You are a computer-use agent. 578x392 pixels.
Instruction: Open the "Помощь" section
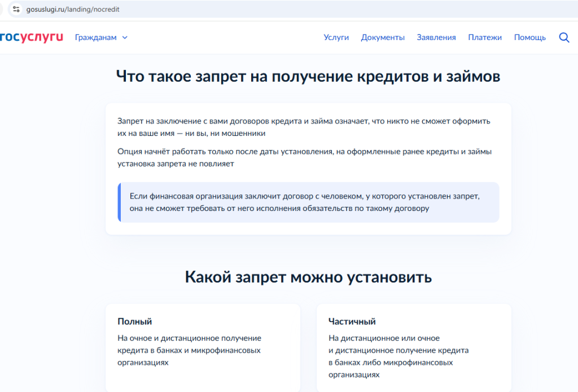click(x=529, y=37)
